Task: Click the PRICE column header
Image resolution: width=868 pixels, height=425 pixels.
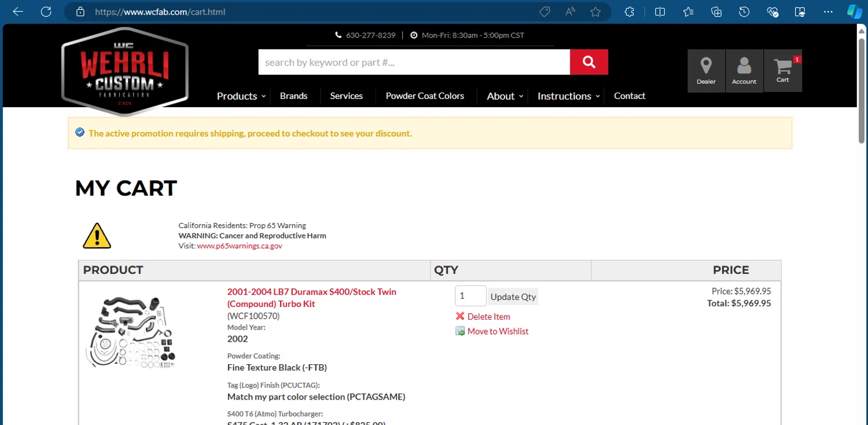Action: coord(731,270)
